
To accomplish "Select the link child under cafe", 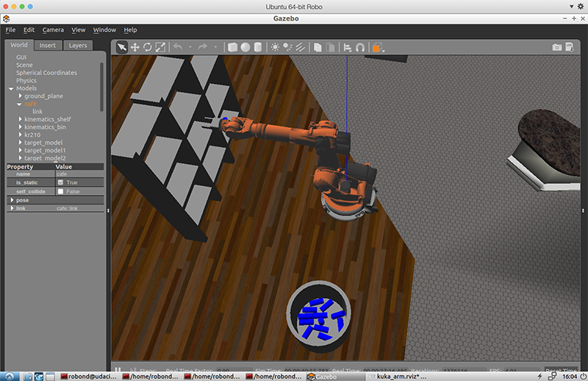I will click(x=37, y=112).
